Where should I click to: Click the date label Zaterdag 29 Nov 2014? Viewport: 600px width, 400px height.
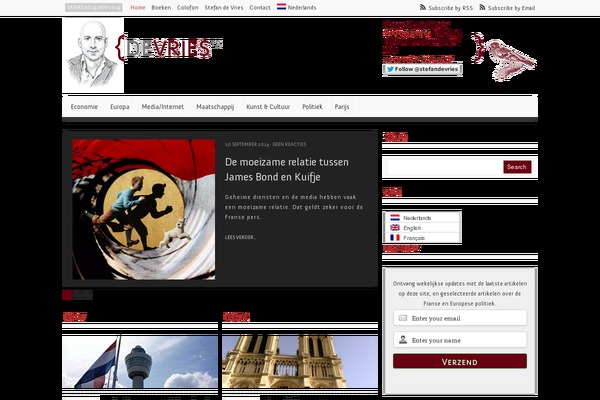coord(94,7)
